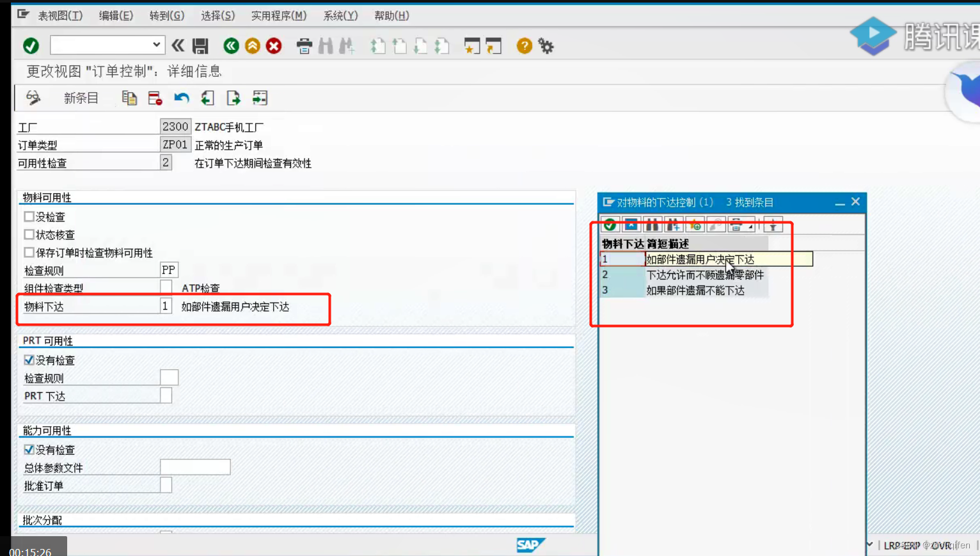Image resolution: width=980 pixels, height=556 pixels.
Task: Click the display/change glasses-pencil icon
Action: click(33, 98)
